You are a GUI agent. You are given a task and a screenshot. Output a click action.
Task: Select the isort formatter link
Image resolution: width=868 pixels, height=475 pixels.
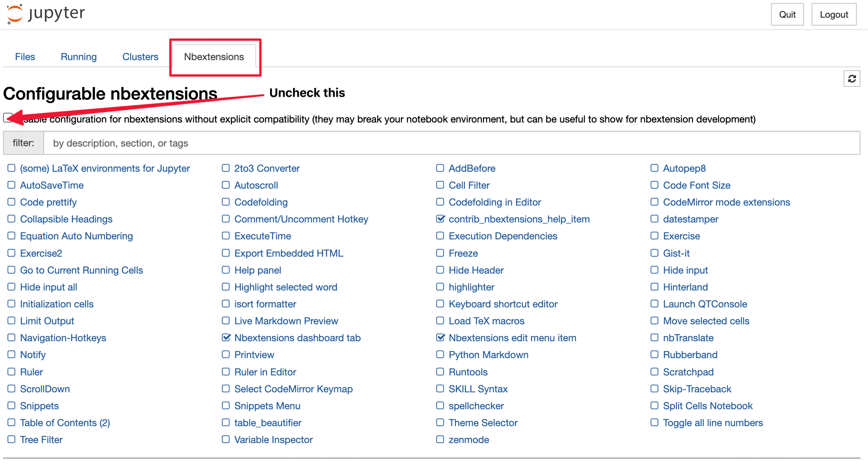coord(266,304)
